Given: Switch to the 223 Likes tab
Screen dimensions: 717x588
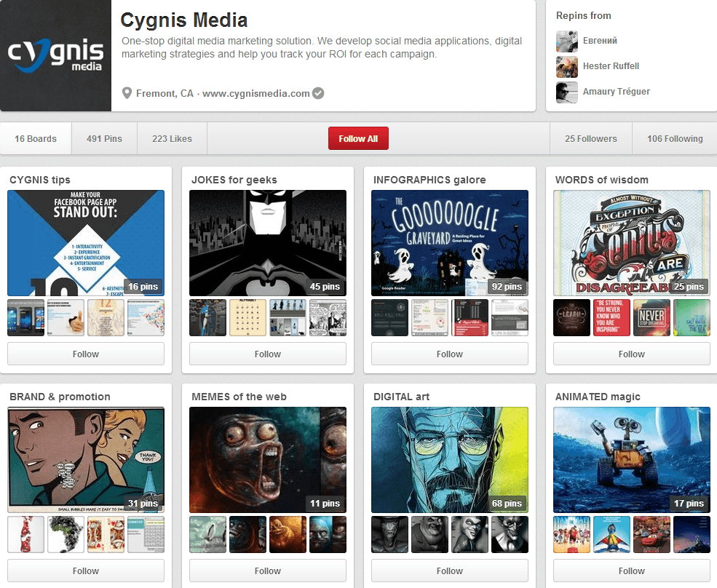Looking at the screenshot, I should [x=172, y=138].
